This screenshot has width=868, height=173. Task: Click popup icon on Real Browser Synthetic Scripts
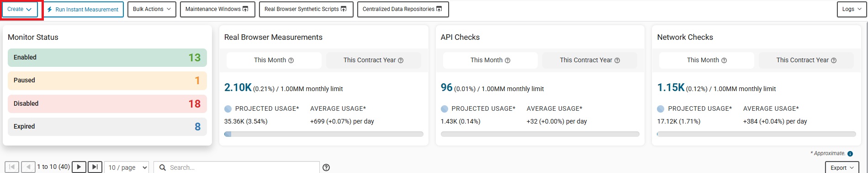(x=344, y=9)
